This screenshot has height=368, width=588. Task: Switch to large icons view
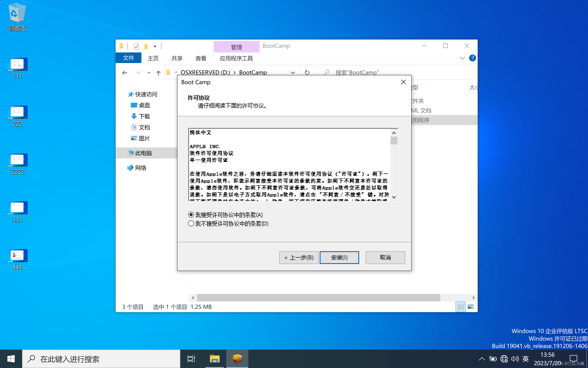(470, 307)
